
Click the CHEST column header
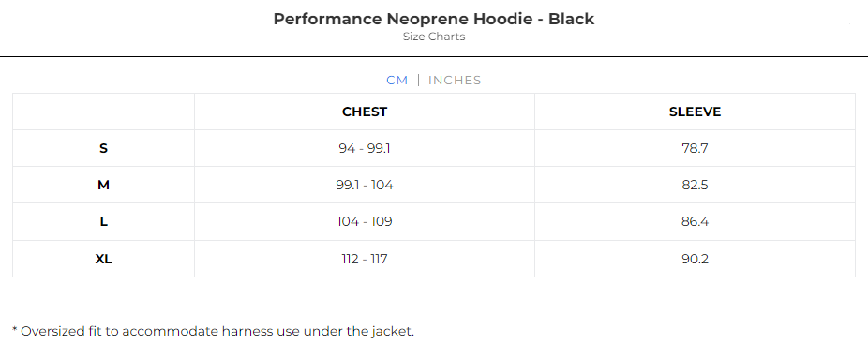[x=365, y=112]
